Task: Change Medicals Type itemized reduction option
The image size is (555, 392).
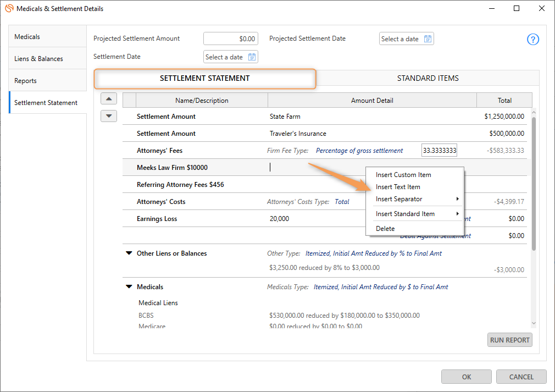Action: (381, 287)
